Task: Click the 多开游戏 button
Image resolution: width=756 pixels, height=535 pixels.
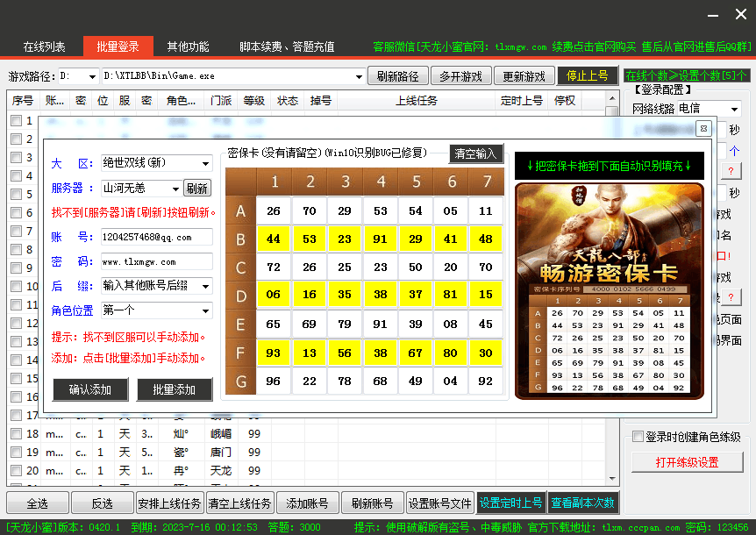Action: coord(461,76)
